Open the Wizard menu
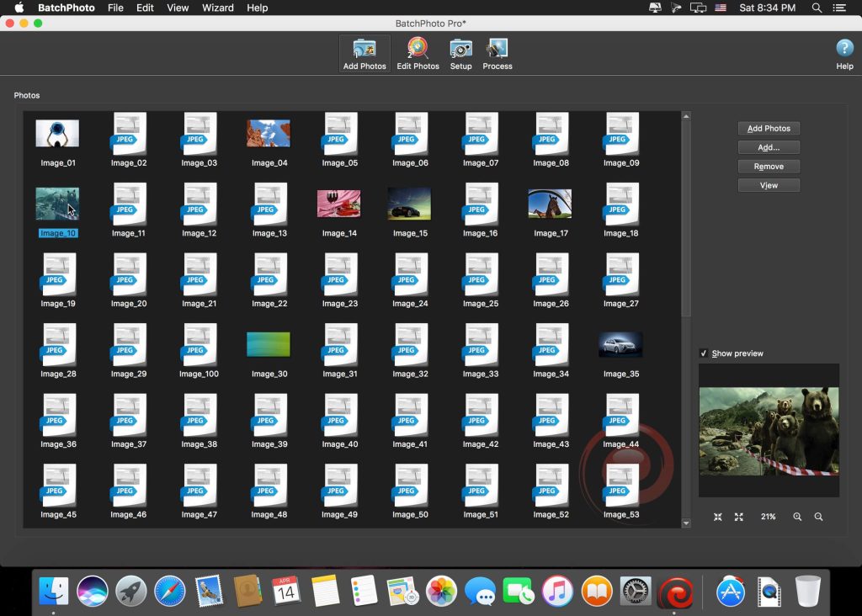 click(x=217, y=8)
